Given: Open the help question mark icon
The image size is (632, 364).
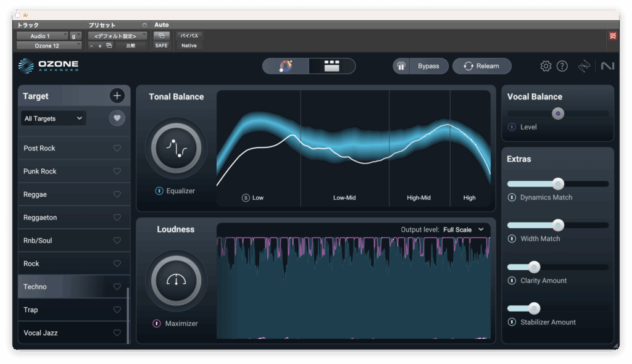Looking at the screenshot, I should tap(562, 66).
